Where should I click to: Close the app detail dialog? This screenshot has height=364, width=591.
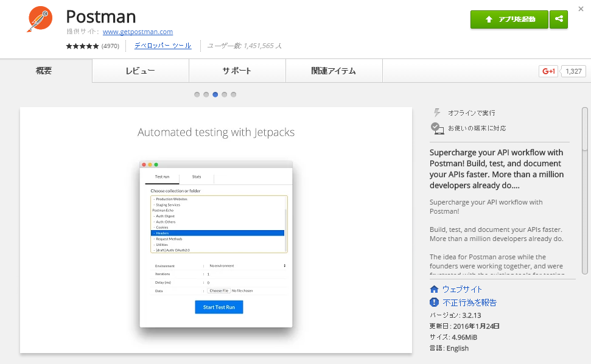581,9
